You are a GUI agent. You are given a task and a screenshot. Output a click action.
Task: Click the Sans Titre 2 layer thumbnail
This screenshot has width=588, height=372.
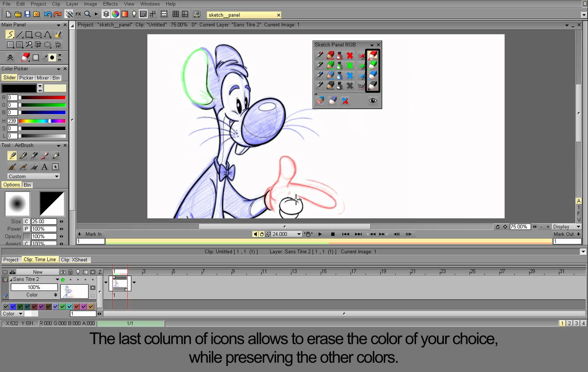tap(74, 291)
